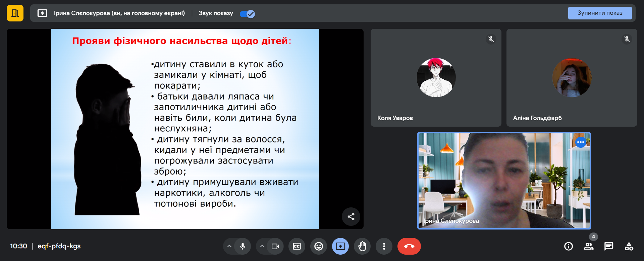Viewport: 644px width, 261px height.
Task: Toggle the Звук показу audio switch
Action: tap(248, 14)
